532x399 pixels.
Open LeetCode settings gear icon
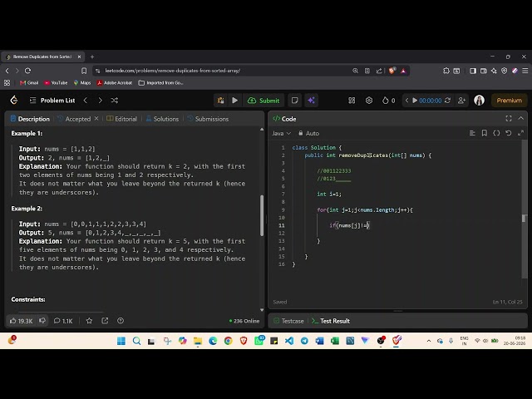[369, 101]
